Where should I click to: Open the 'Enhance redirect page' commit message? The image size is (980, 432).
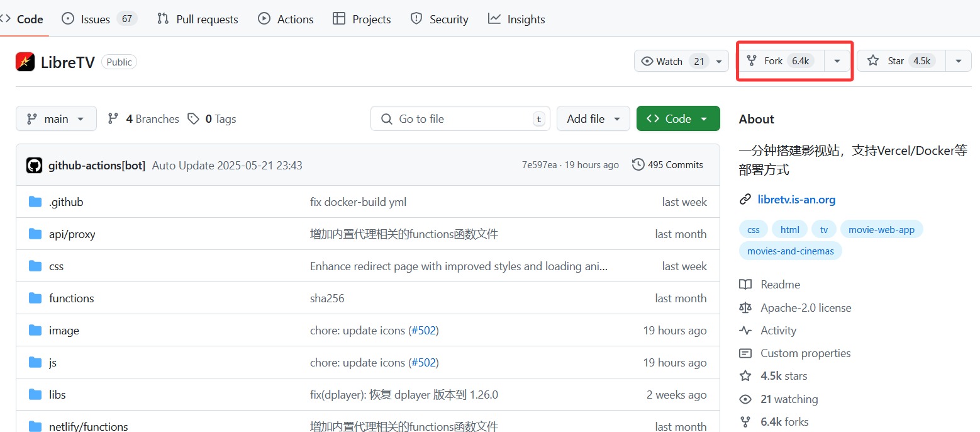459,266
